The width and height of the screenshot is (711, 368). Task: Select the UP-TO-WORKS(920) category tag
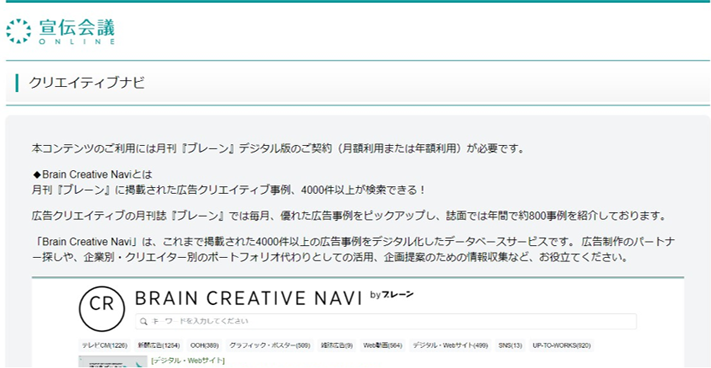click(x=562, y=345)
